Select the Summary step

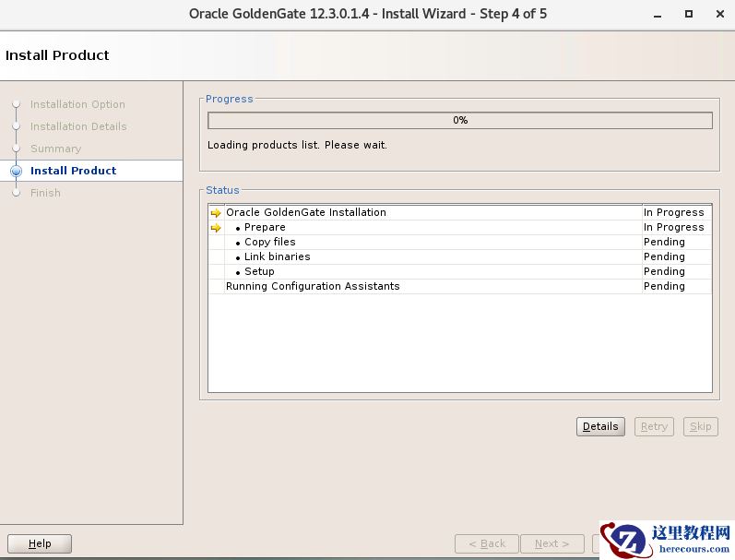coord(55,149)
